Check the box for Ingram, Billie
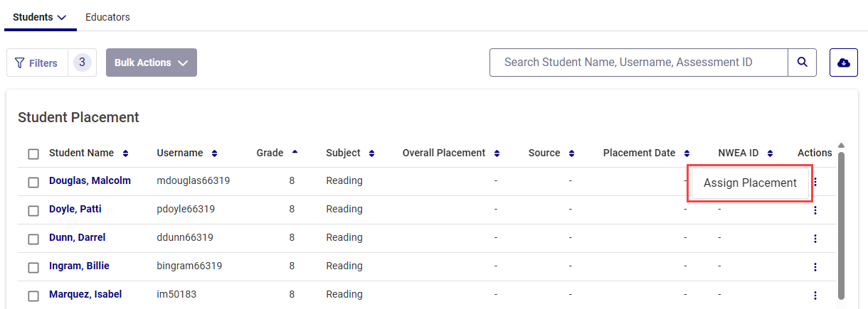Viewport: 868px width, 309px height. coord(33,268)
